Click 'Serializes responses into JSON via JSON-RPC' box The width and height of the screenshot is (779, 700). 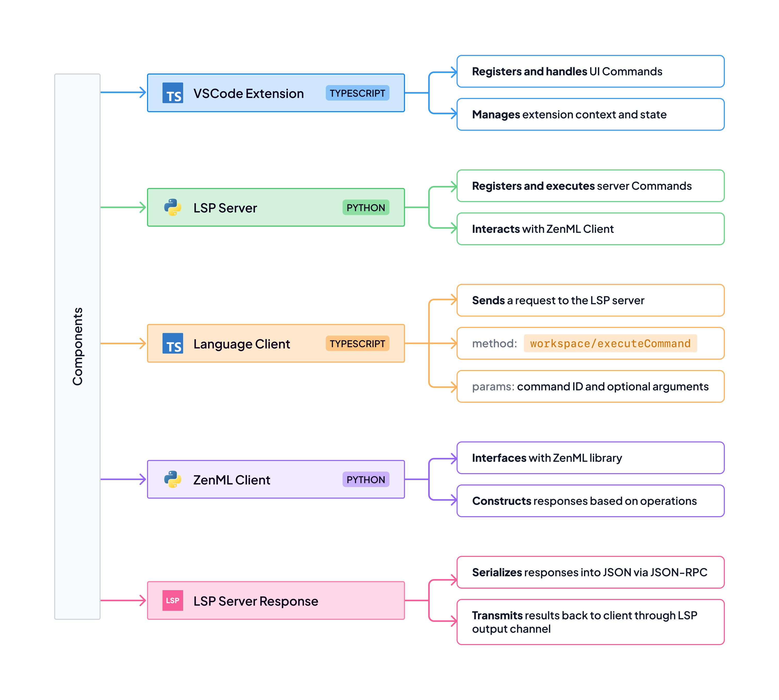pos(590,572)
